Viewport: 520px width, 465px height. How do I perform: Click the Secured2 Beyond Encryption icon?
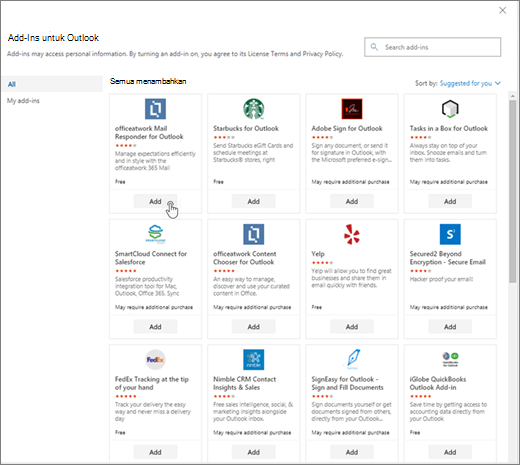click(450, 234)
